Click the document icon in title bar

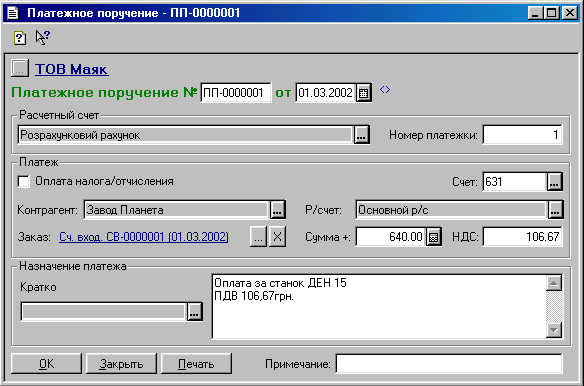pos(13,13)
